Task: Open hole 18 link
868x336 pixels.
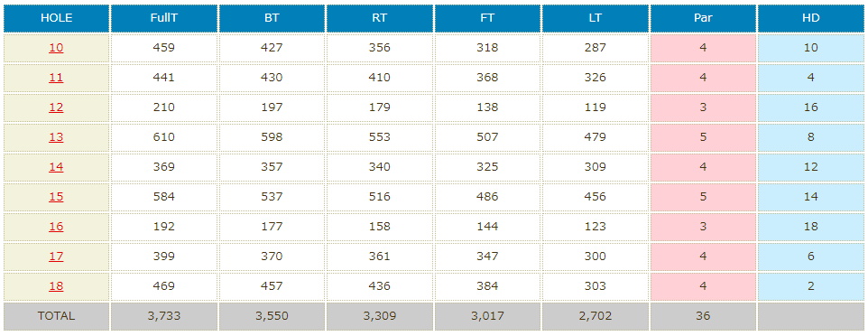Action: pos(56,286)
